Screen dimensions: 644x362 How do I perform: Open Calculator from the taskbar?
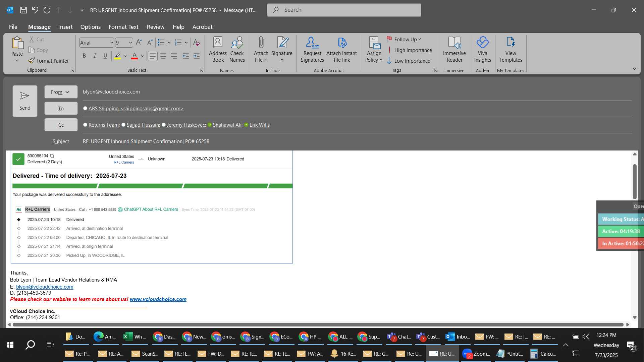(x=544, y=354)
